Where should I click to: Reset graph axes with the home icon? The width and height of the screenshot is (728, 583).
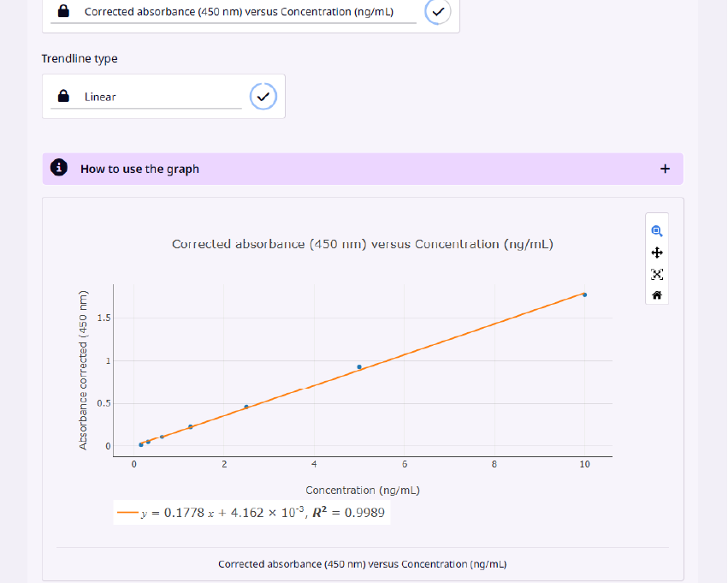click(656, 295)
